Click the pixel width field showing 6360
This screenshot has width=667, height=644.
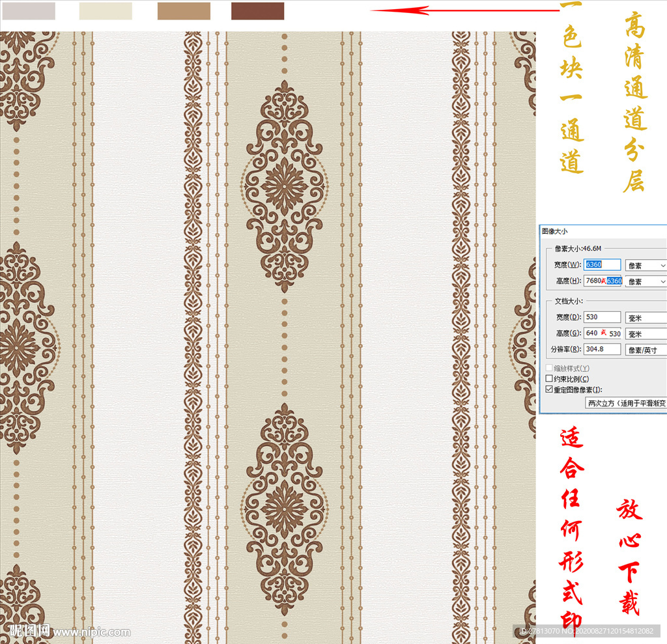602,264
